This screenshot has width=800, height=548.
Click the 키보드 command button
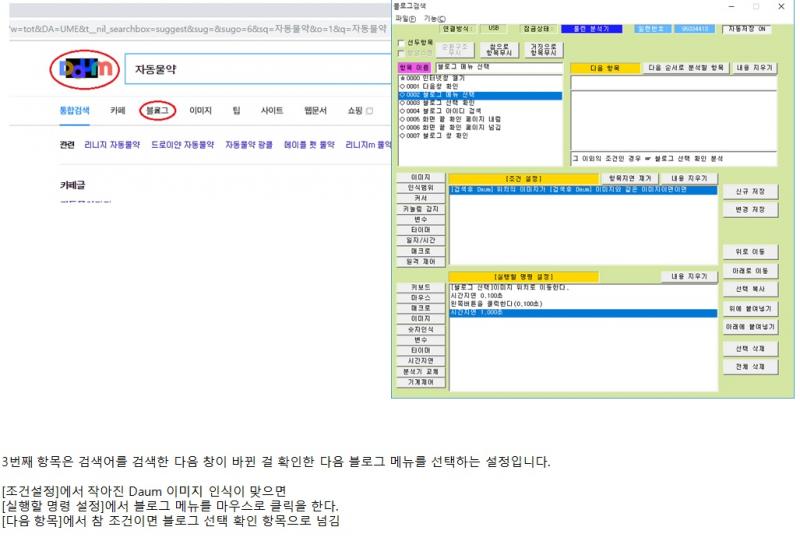(420, 287)
